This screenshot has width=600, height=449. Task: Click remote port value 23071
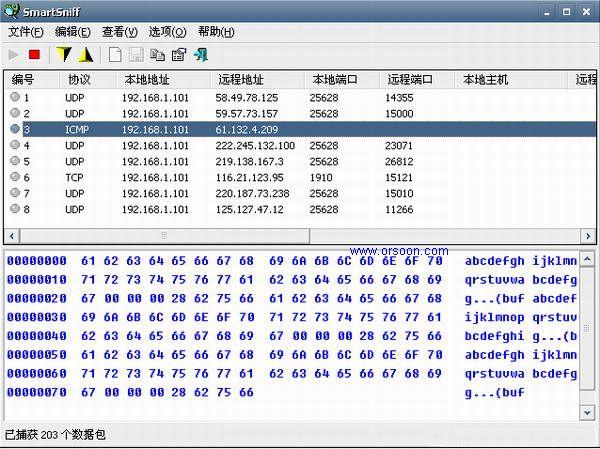point(399,145)
